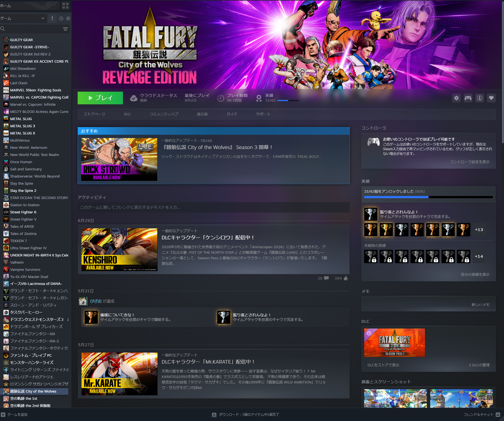This screenshot has height=421, width=504.
Task: Open the Mr.KARATE news thumbnail
Action: coord(119,374)
